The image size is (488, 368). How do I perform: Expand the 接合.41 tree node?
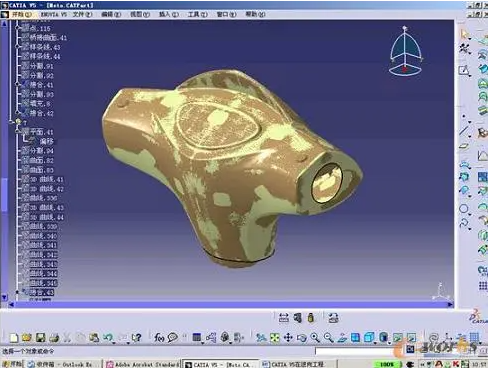click(x=18, y=84)
